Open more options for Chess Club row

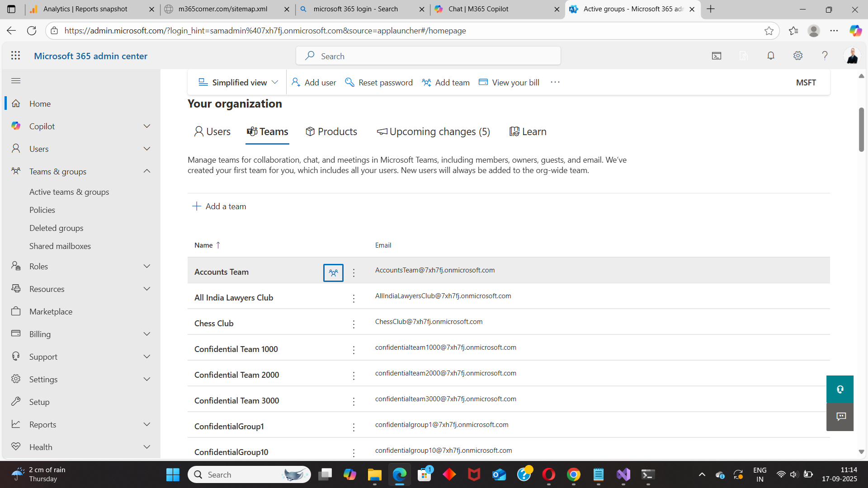click(x=354, y=324)
